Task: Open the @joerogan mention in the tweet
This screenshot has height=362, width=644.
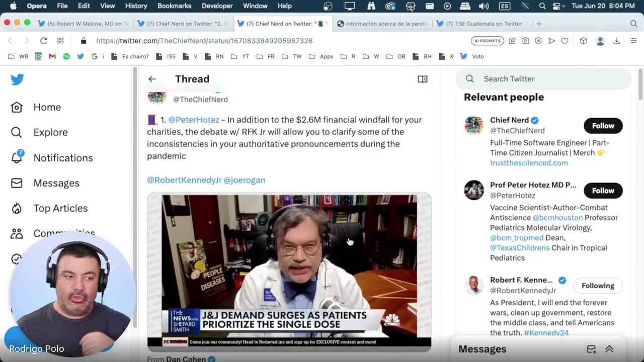Action: 244,180
